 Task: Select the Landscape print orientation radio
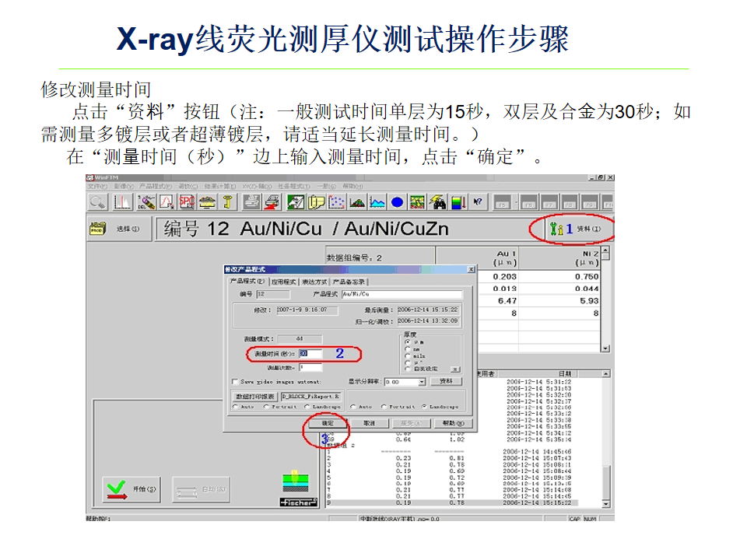(x=425, y=407)
